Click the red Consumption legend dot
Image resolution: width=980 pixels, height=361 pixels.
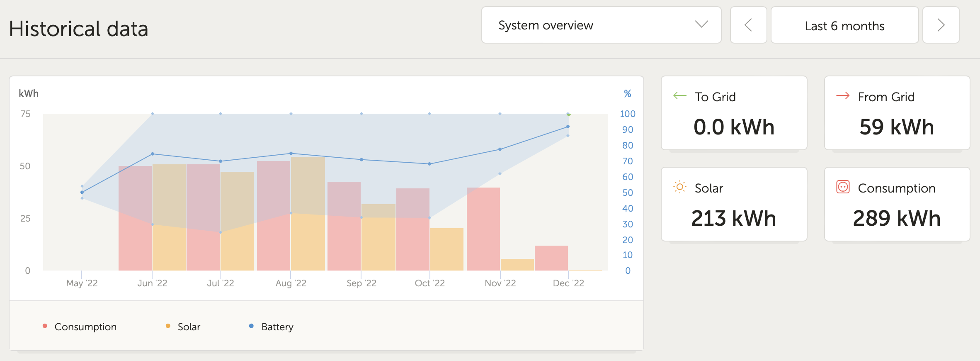(x=45, y=326)
